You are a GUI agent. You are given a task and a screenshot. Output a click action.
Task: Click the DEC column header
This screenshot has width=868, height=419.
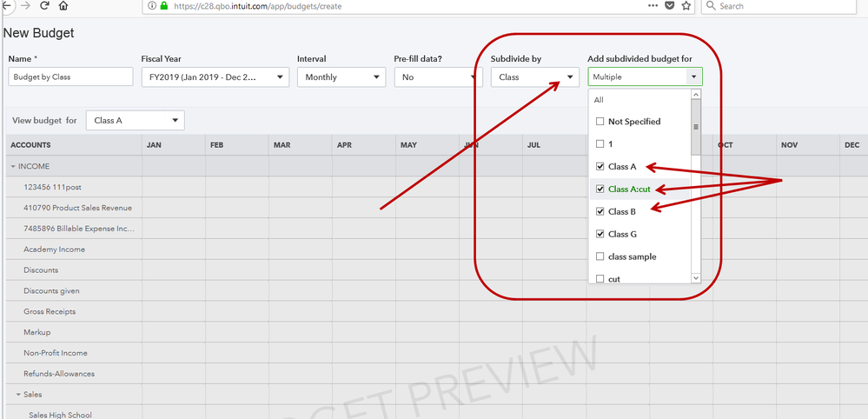tap(853, 145)
